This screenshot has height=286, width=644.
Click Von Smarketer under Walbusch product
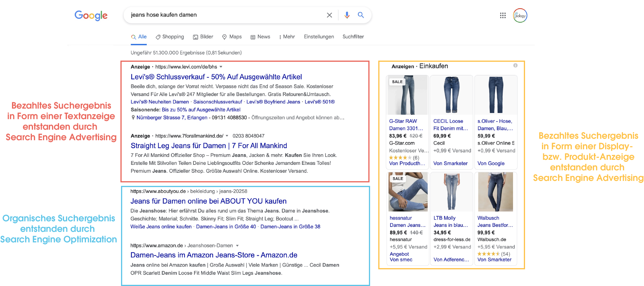pos(494,260)
